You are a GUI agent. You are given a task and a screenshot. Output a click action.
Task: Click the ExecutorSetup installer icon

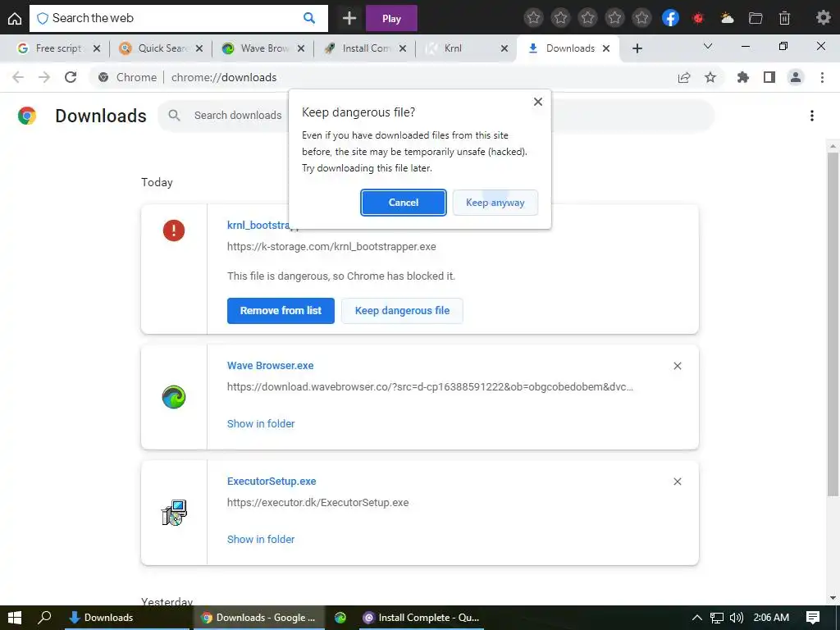tap(174, 513)
